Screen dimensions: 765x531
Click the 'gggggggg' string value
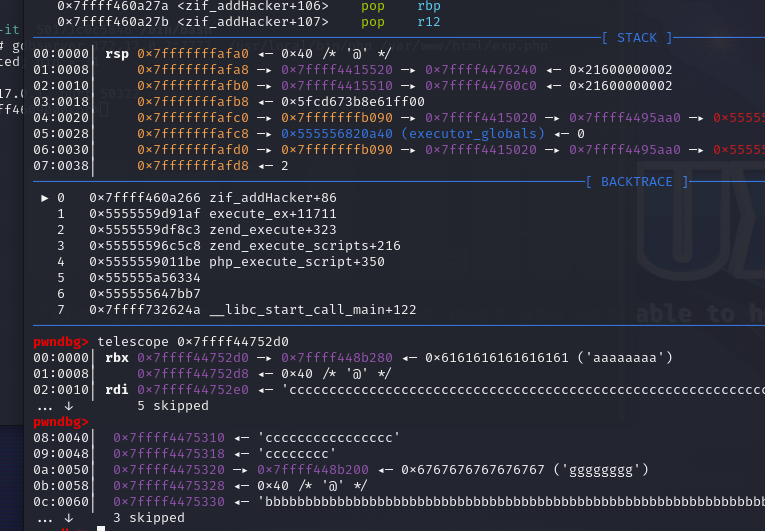(x=606, y=469)
